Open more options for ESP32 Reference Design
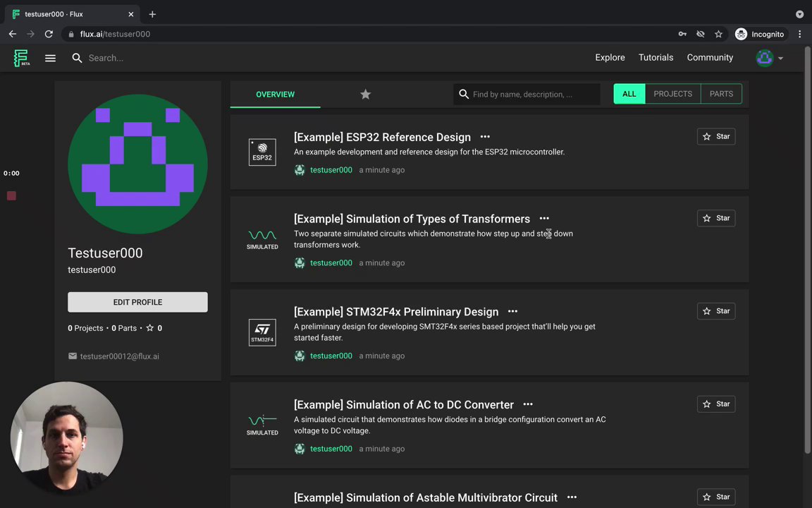Image resolution: width=812 pixels, height=508 pixels. tap(485, 136)
